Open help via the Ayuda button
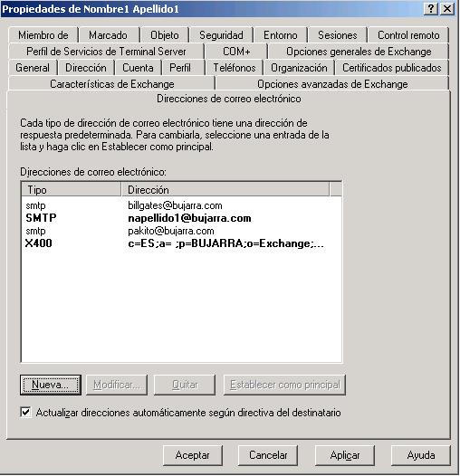The image size is (460, 476). [x=421, y=455]
